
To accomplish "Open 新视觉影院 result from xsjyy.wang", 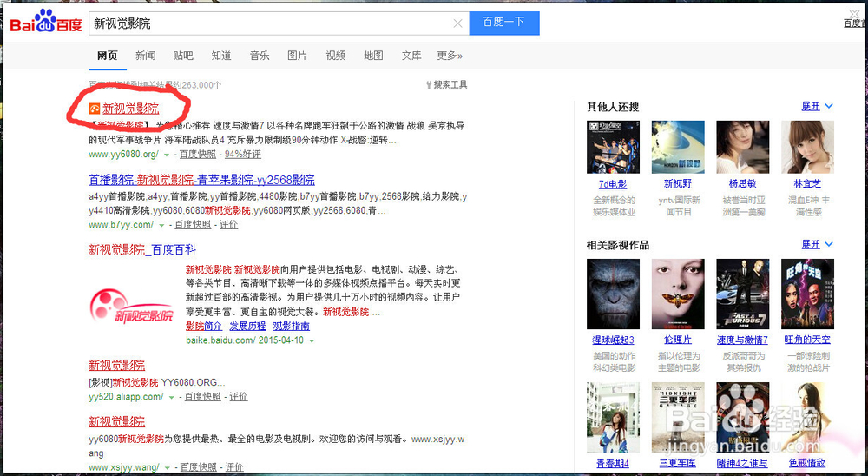I will [116, 421].
